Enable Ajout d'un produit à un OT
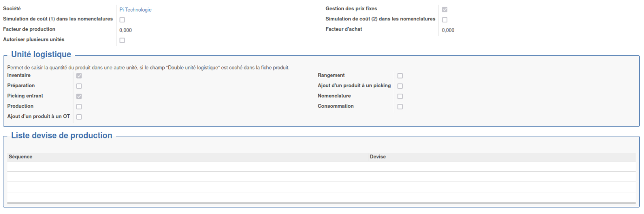 pyautogui.click(x=79, y=117)
